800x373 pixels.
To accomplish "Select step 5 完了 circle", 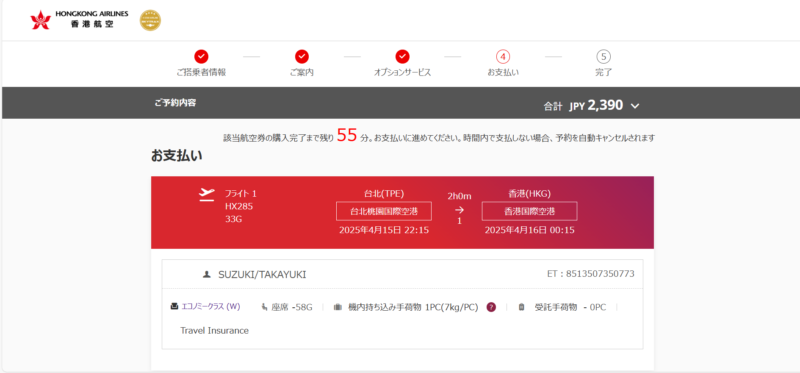I will (604, 56).
